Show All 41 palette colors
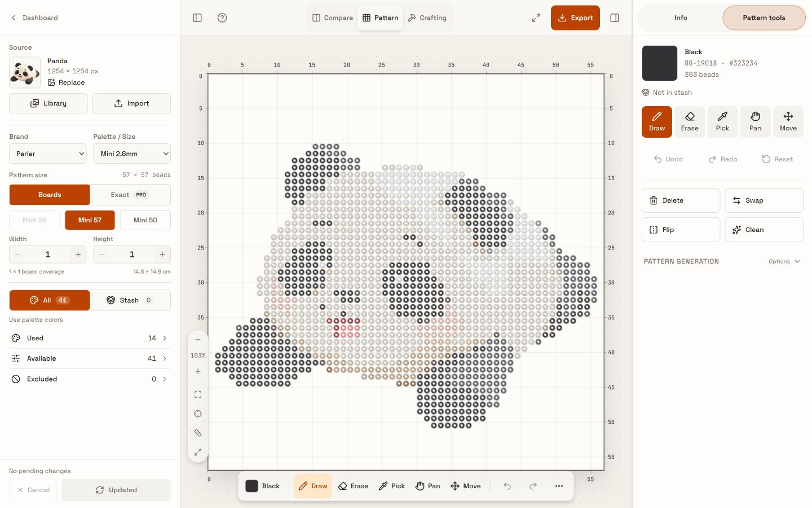This screenshot has width=812, height=508. [x=50, y=300]
